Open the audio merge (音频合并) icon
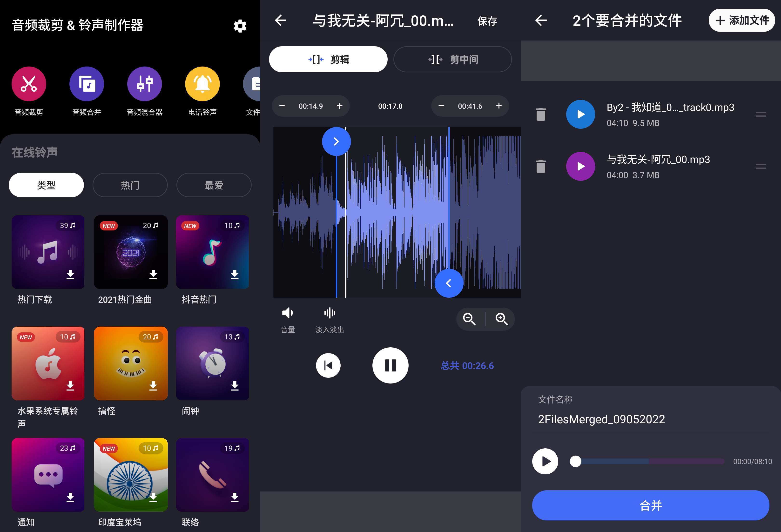Screen dimensions: 781x532 click(87, 84)
